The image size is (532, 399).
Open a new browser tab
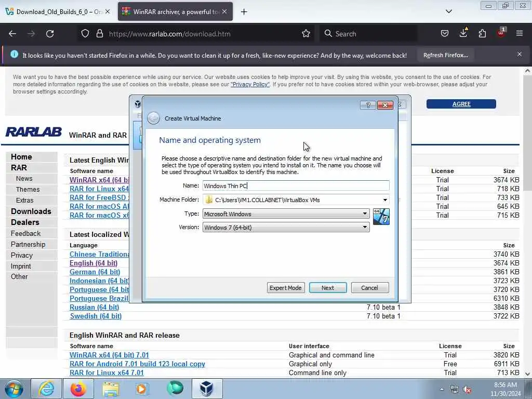pyautogui.click(x=244, y=12)
